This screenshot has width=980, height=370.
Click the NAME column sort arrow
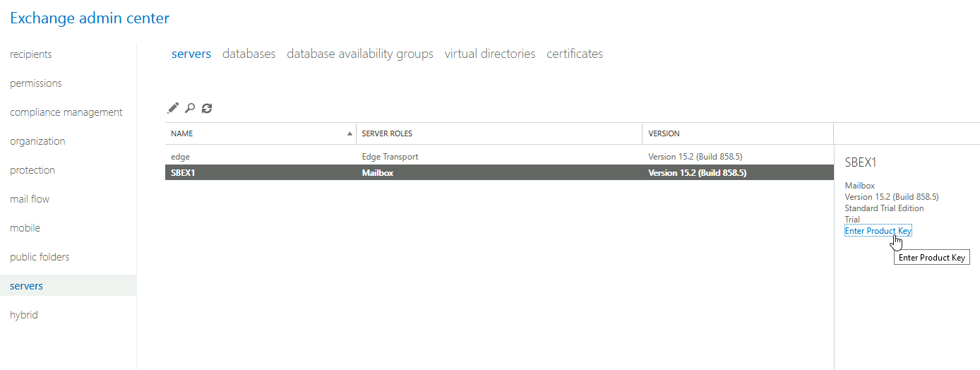coord(349,133)
